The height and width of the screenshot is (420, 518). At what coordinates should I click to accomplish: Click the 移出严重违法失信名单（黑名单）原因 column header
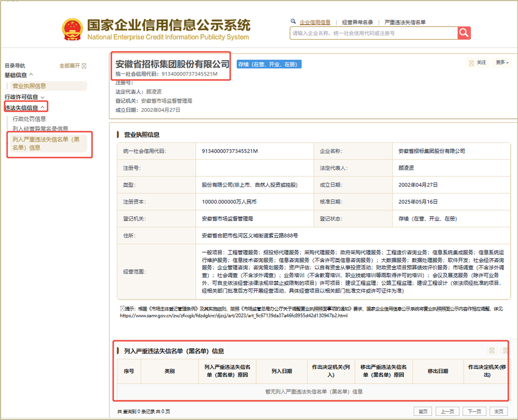pos(383,371)
